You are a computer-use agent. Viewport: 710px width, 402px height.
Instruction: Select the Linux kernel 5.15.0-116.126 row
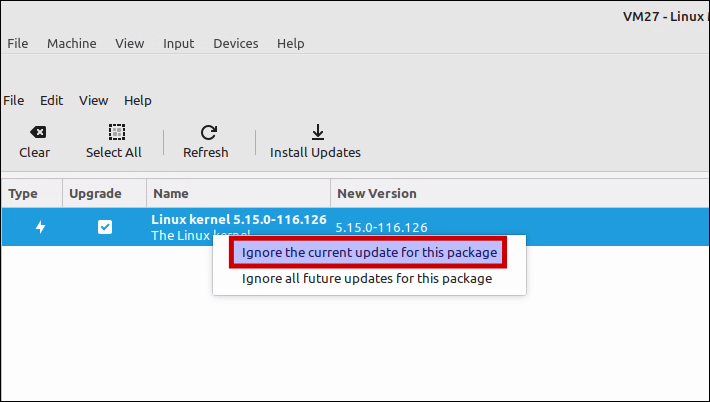[355, 227]
